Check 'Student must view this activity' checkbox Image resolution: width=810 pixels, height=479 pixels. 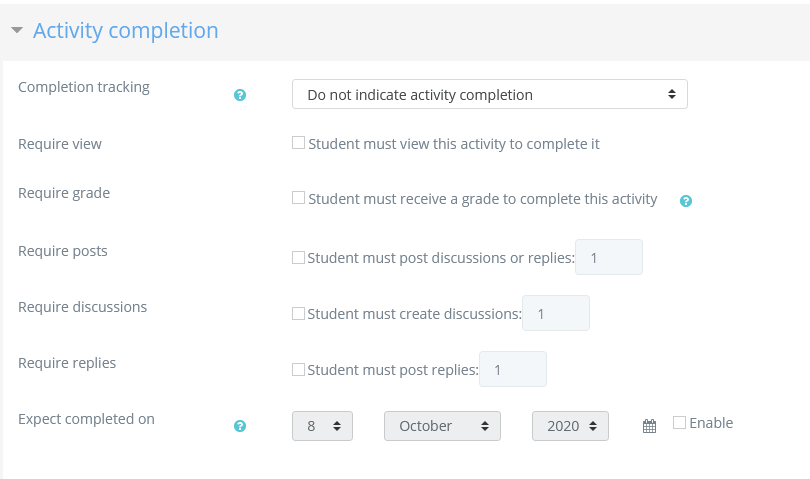click(298, 143)
